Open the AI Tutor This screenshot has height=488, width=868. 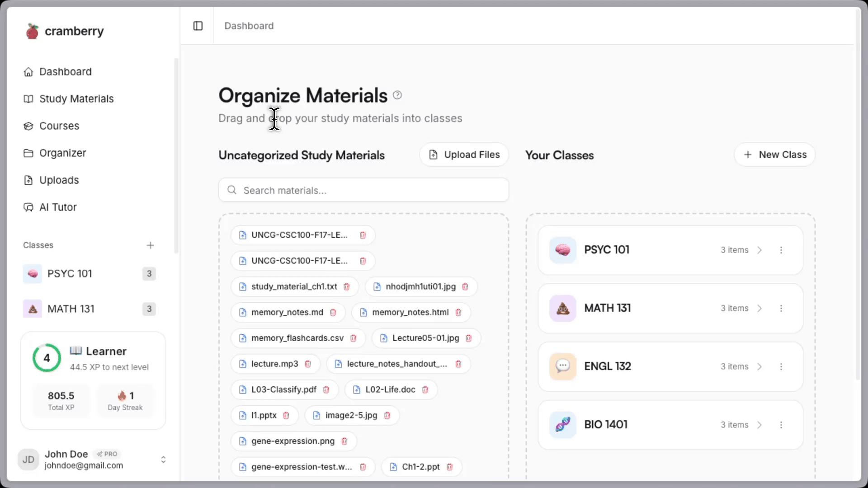(x=57, y=207)
